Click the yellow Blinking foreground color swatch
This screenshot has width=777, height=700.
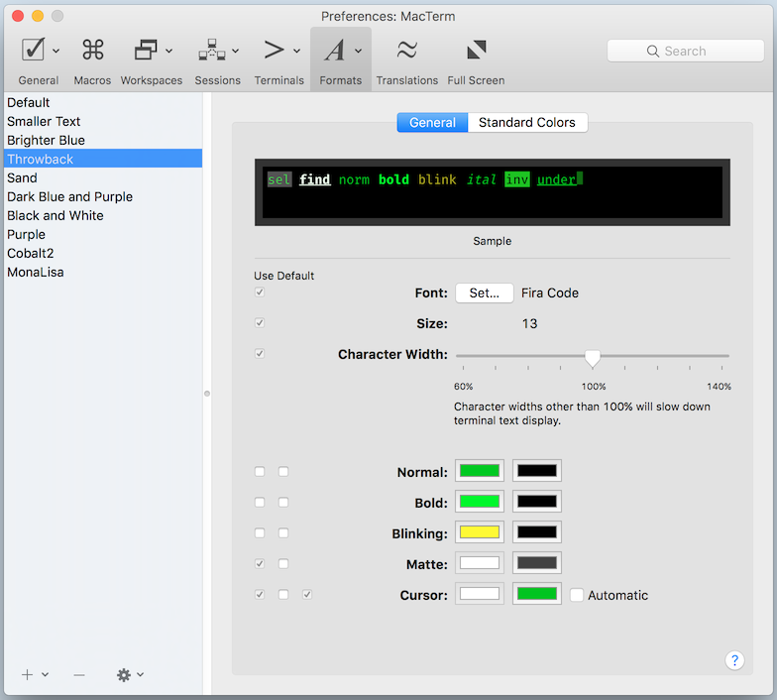coord(479,532)
